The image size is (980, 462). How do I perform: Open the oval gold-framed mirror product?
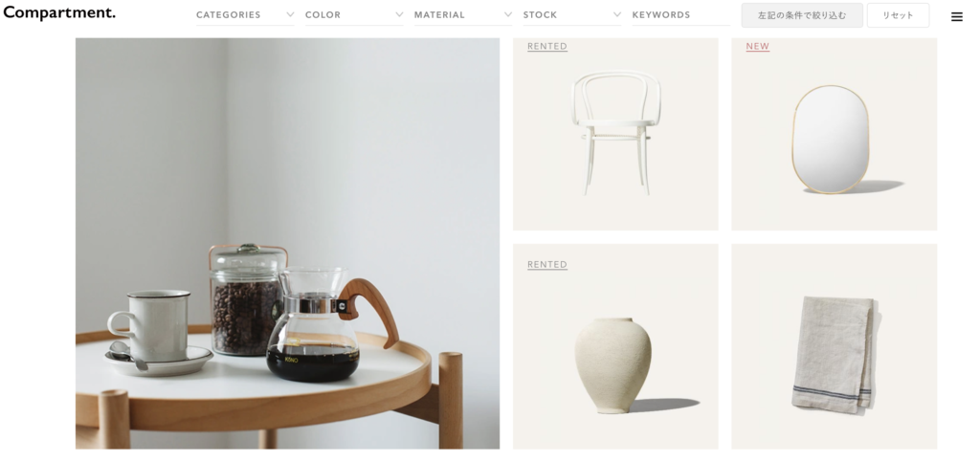click(834, 134)
